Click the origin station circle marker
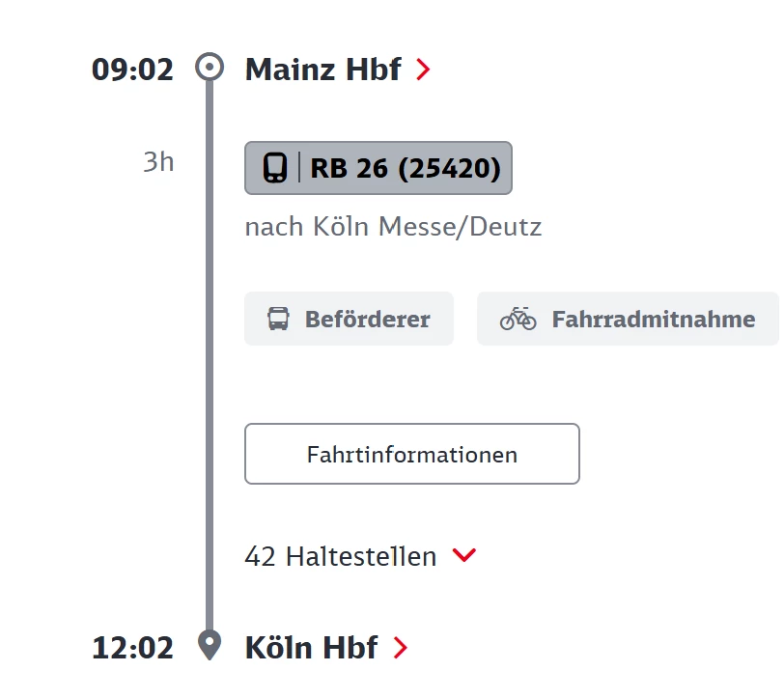 point(210,69)
